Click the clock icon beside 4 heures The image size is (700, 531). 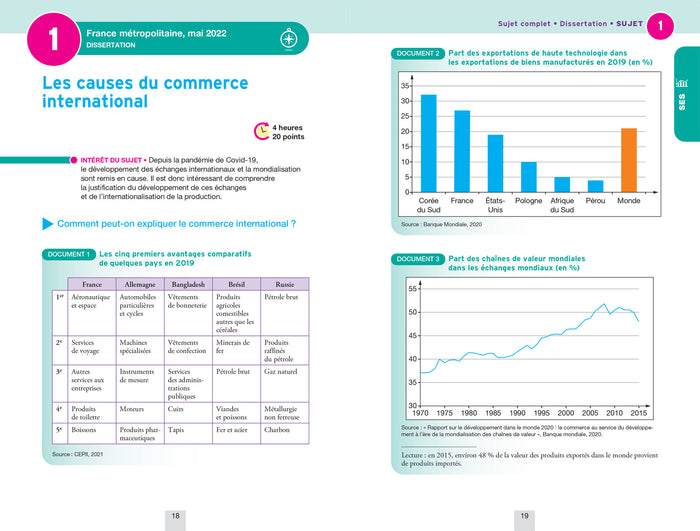(x=260, y=130)
